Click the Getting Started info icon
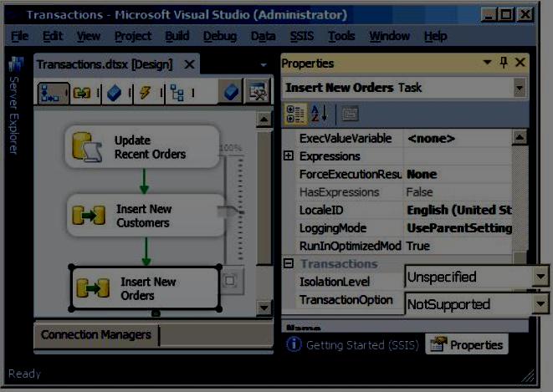This screenshot has width=553, height=392. tap(294, 344)
